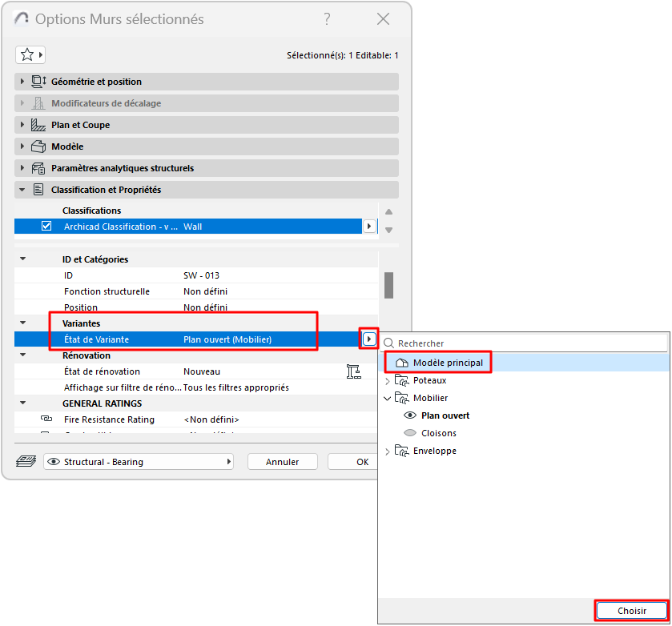The width and height of the screenshot is (672, 626).
Task: Collapse the ID et Catégories group
Action: (23, 259)
